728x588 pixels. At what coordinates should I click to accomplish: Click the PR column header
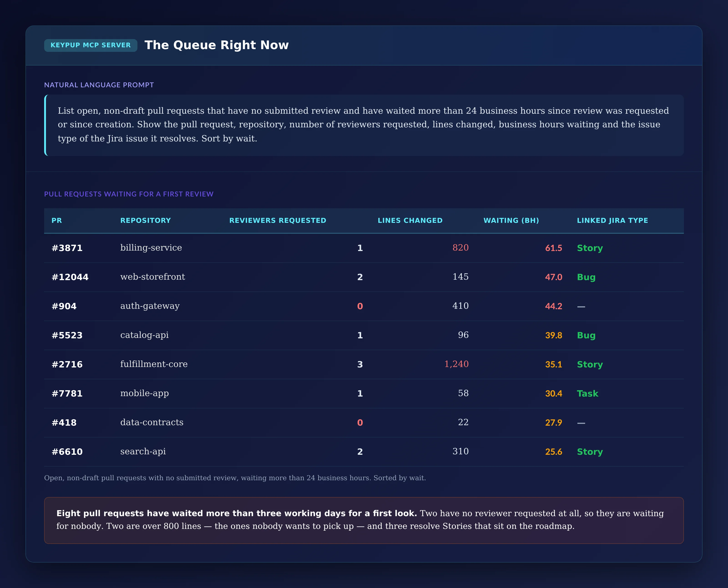click(57, 221)
